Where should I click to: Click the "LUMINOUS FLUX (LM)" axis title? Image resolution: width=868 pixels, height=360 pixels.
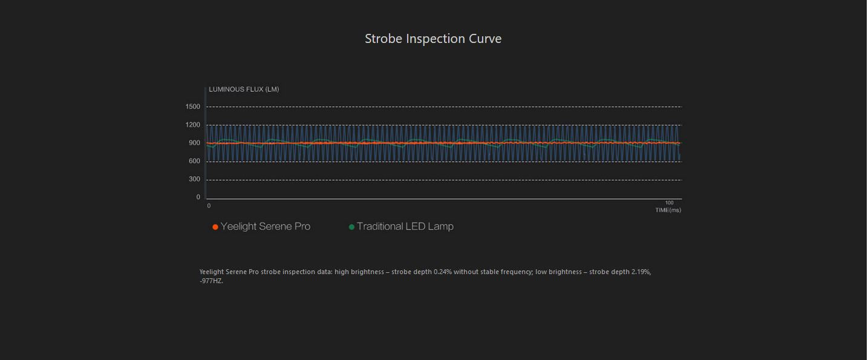point(244,90)
